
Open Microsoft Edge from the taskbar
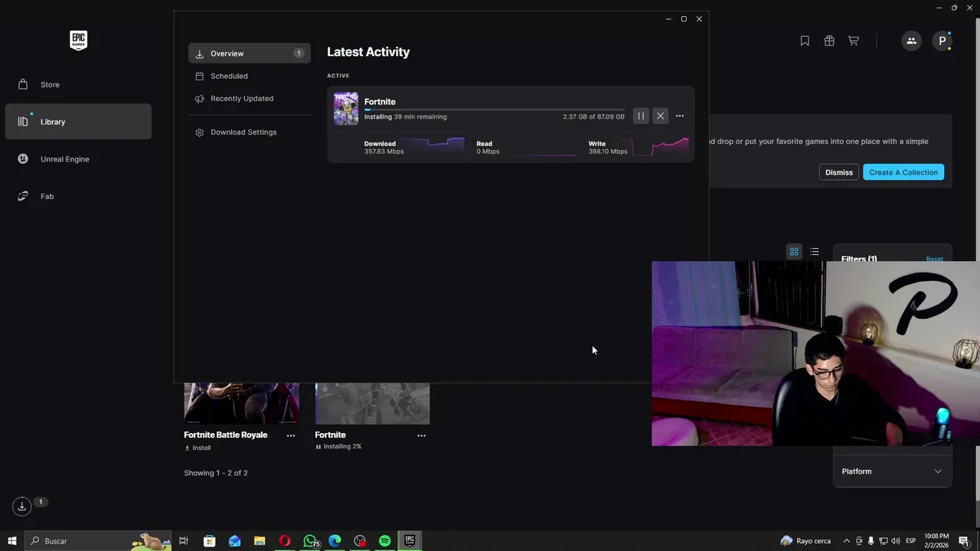(x=335, y=541)
